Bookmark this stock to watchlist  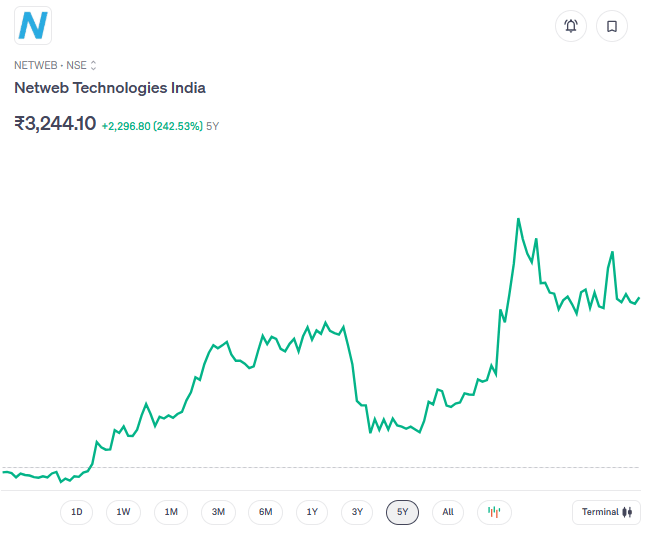point(612,26)
